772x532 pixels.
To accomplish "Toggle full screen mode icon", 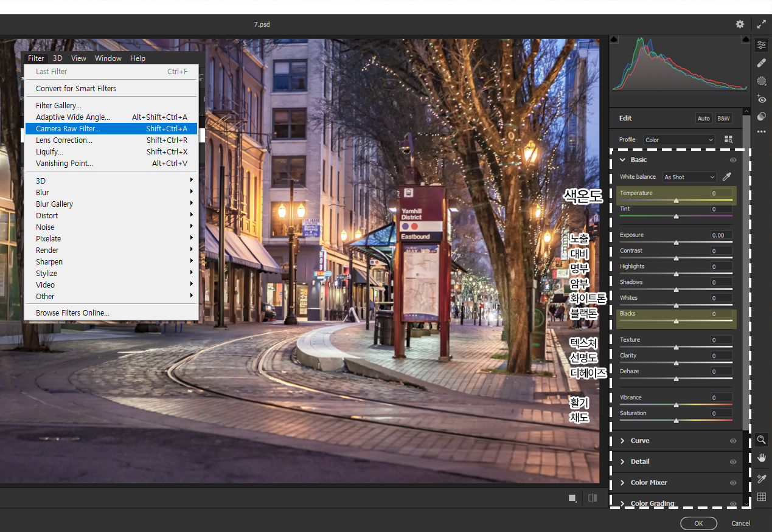I will (x=762, y=24).
